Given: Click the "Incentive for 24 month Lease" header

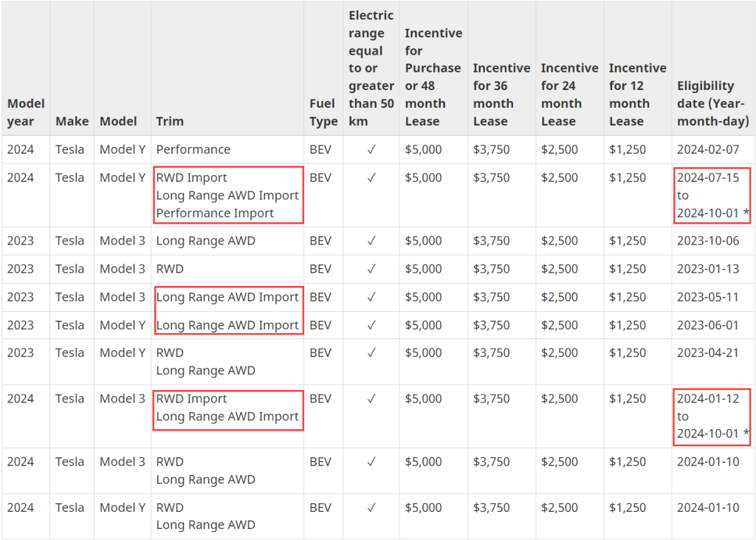Looking at the screenshot, I should pos(569,95).
